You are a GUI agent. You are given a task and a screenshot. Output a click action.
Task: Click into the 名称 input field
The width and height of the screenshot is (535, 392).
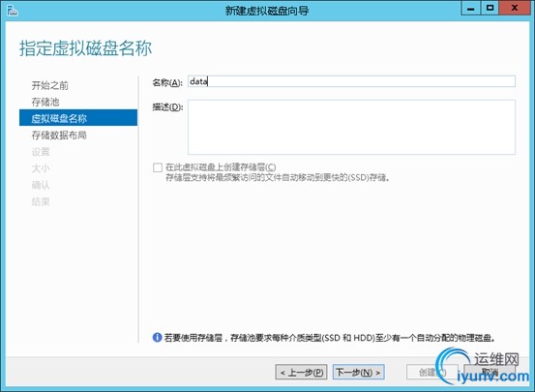(x=351, y=81)
